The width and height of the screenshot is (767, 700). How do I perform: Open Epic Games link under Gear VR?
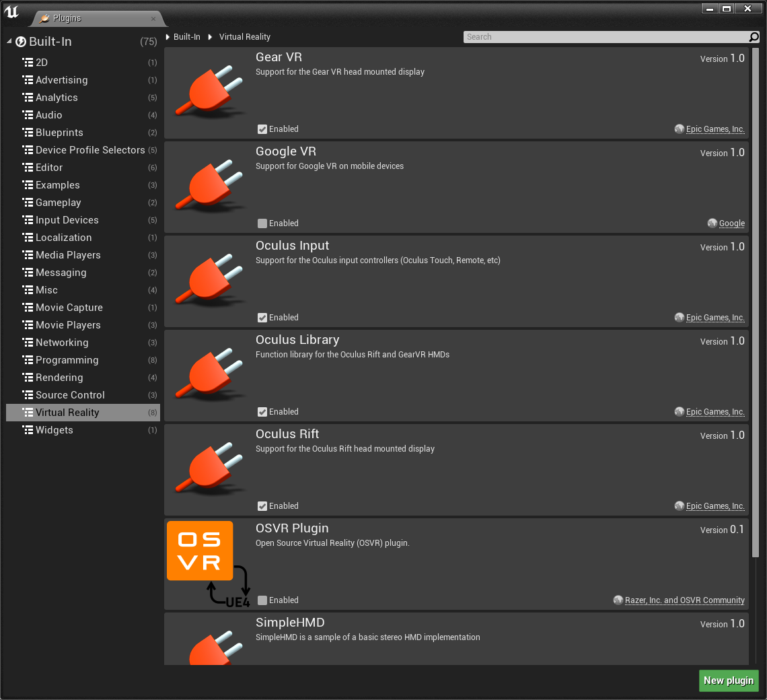[x=715, y=129]
